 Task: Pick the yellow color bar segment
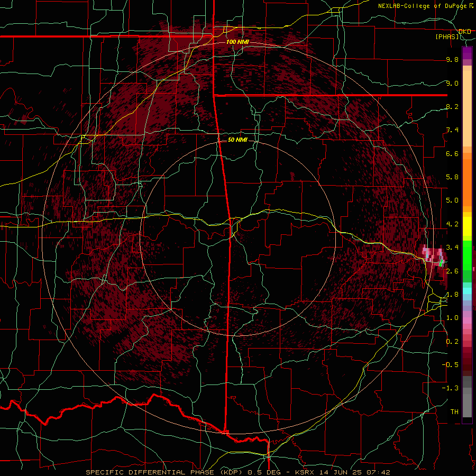(x=467, y=226)
